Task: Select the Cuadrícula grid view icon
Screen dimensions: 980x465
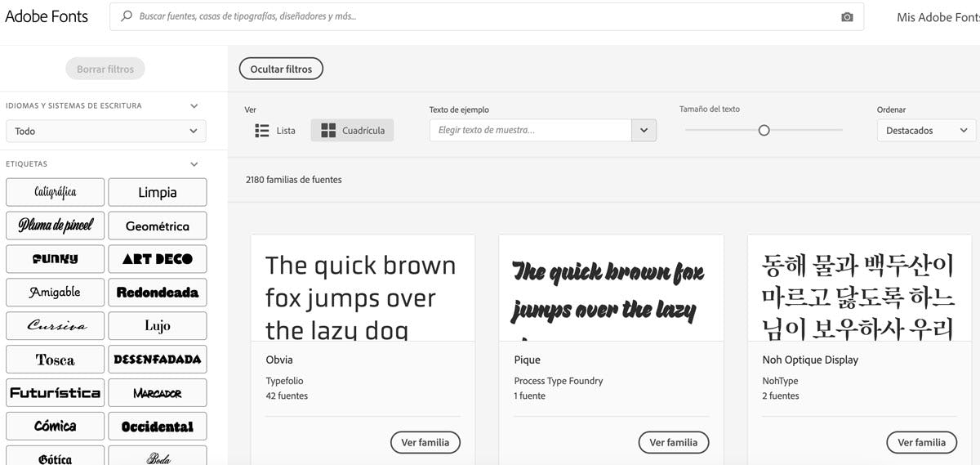Action: point(328,131)
